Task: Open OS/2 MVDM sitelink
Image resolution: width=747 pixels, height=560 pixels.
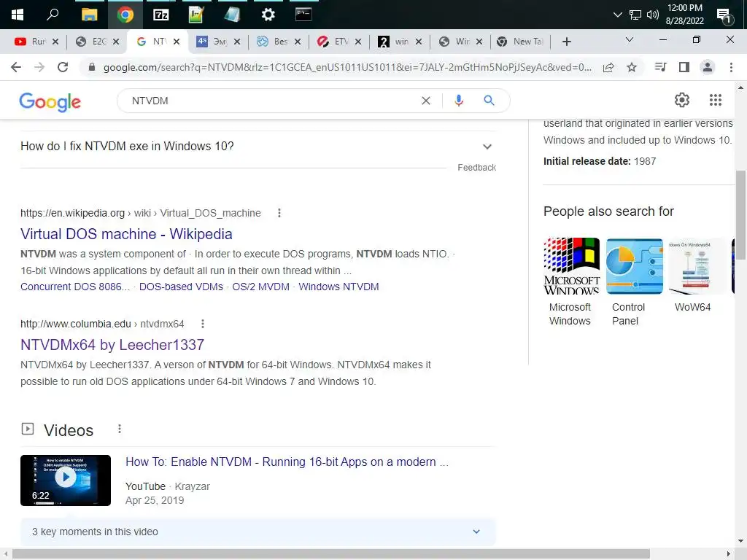Action: pyautogui.click(x=260, y=287)
